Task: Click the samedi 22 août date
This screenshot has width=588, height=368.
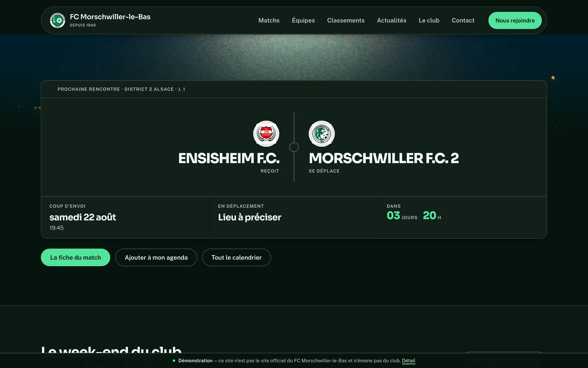Action: (x=83, y=217)
